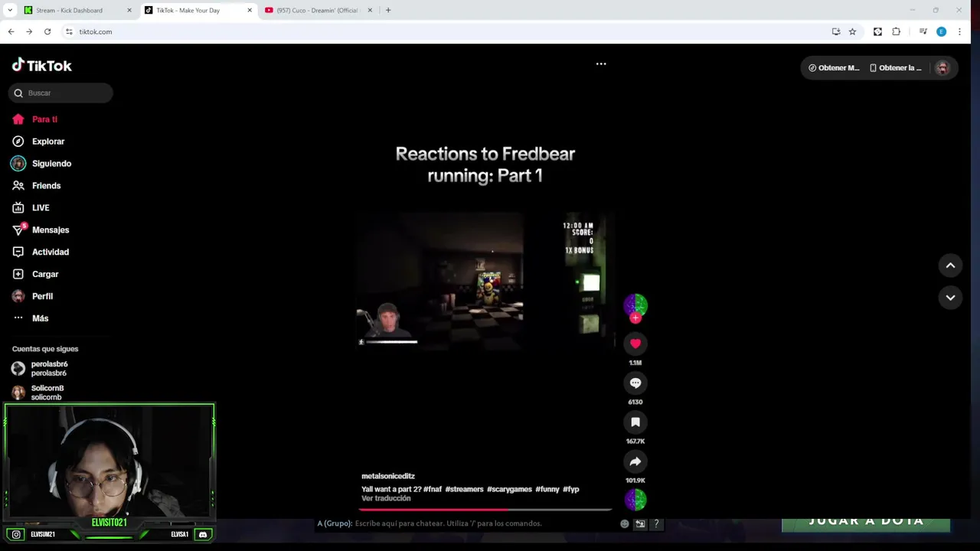Open video three-dot options menu
The image size is (980, 551).
click(601, 64)
